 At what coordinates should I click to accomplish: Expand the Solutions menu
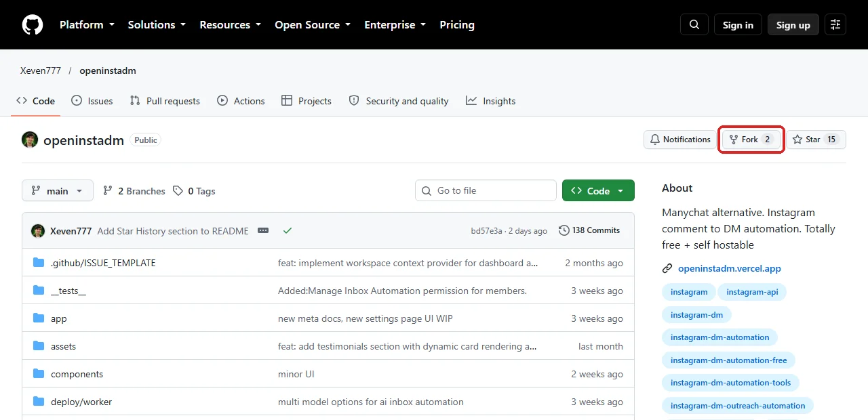[x=157, y=25]
